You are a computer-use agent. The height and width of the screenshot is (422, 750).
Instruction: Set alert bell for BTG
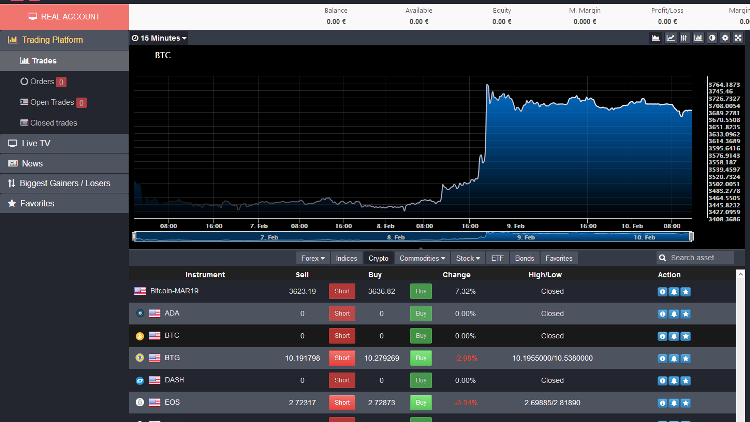[674, 358]
